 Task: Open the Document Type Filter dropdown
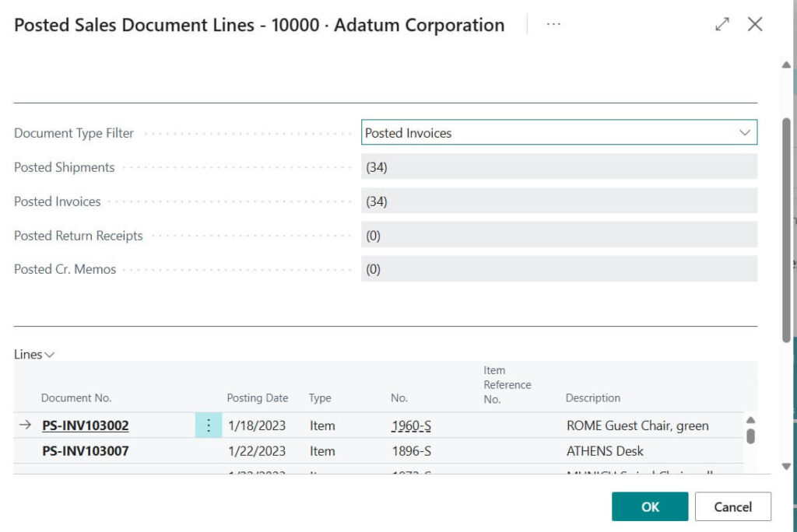[745, 132]
